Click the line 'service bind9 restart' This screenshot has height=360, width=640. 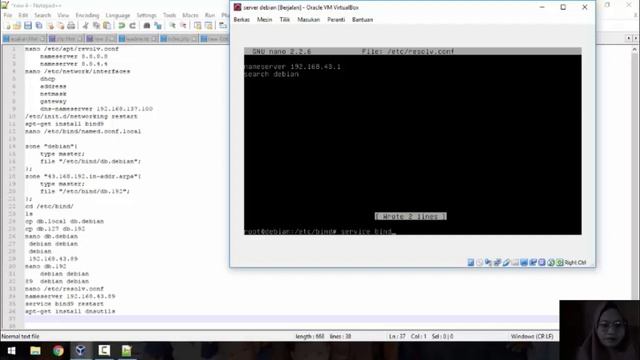click(64, 304)
